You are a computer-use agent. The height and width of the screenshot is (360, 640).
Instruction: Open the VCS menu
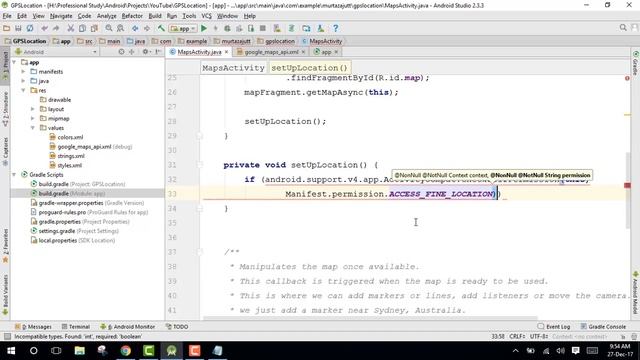coord(207,16)
